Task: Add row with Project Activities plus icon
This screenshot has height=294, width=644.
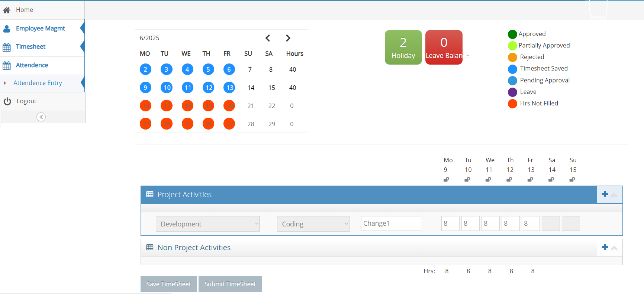Action: 605,194
